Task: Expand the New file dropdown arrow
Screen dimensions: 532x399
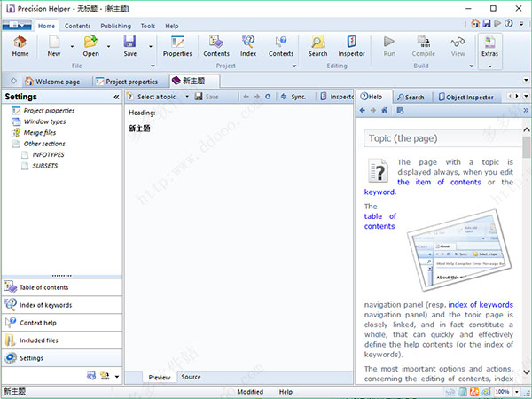Action: click(72, 46)
